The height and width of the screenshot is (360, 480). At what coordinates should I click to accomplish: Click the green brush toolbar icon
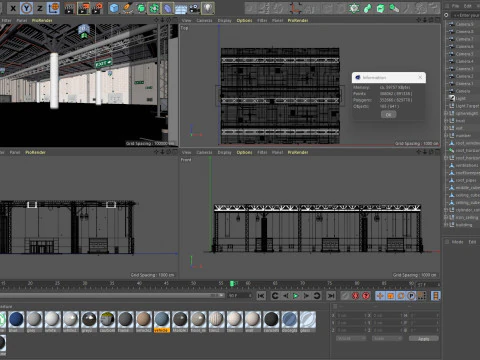pyautogui.click(x=394, y=8)
